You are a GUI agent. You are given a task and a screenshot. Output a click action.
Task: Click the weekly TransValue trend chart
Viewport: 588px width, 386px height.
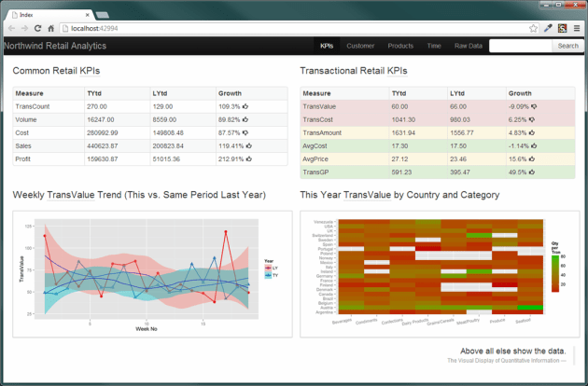click(x=152, y=274)
